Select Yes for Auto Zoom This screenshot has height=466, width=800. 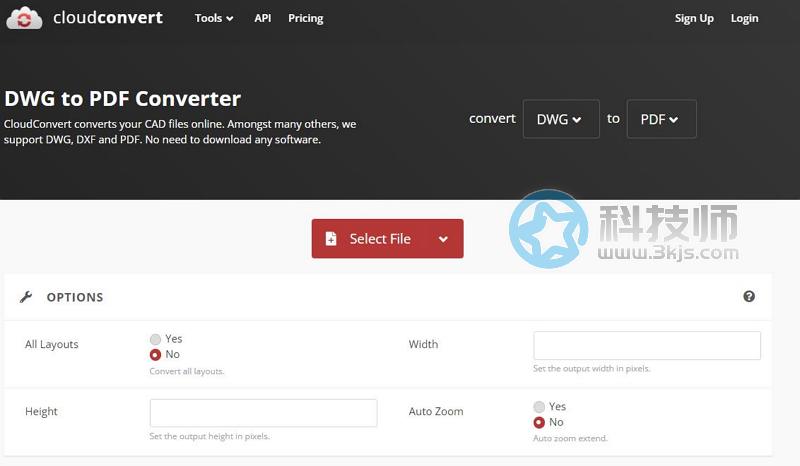[539, 407]
